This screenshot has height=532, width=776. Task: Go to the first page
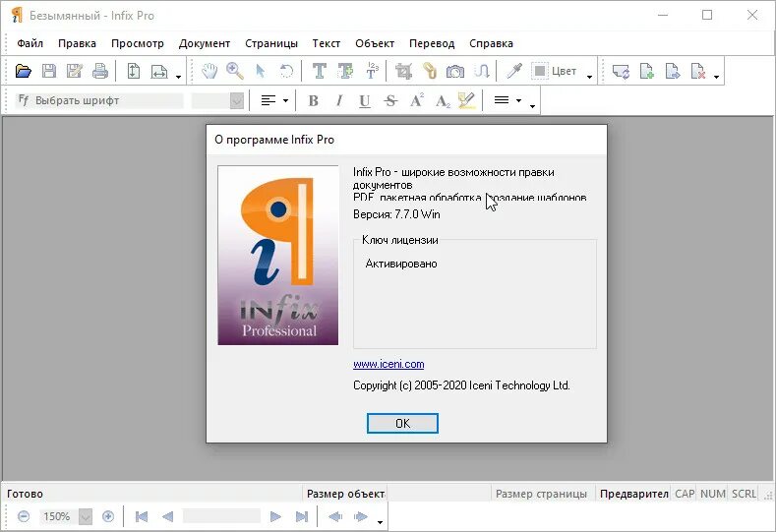(x=142, y=516)
